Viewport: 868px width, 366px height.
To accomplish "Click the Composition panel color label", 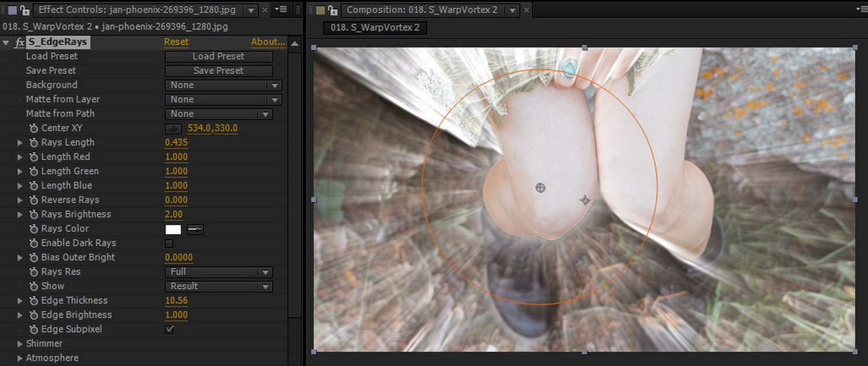I will (x=320, y=10).
